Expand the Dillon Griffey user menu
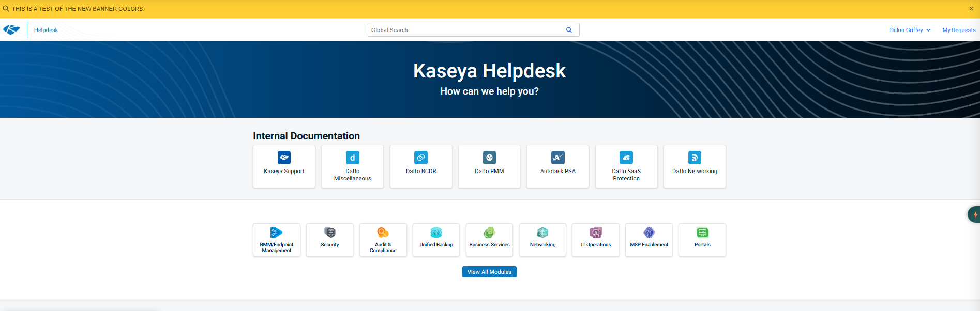 (x=910, y=30)
